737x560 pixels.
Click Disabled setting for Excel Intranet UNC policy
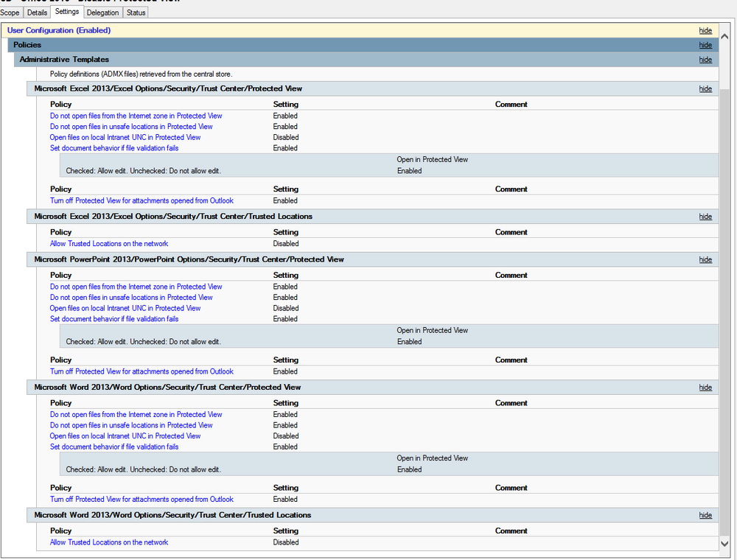click(286, 137)
